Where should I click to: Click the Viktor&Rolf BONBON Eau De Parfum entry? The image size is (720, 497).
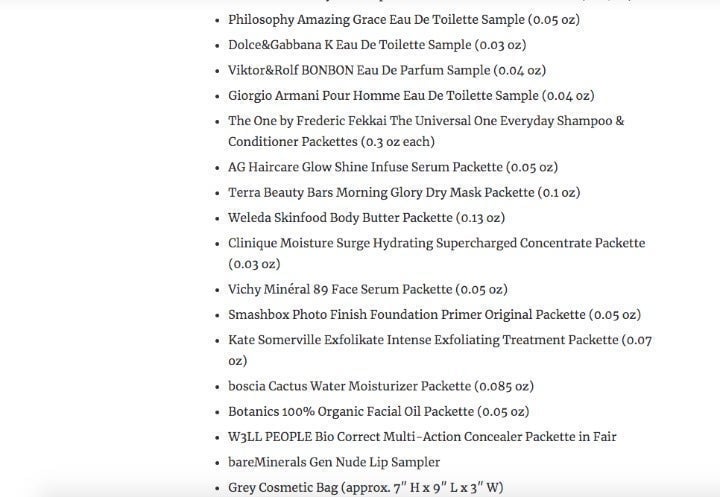point(387,70)
